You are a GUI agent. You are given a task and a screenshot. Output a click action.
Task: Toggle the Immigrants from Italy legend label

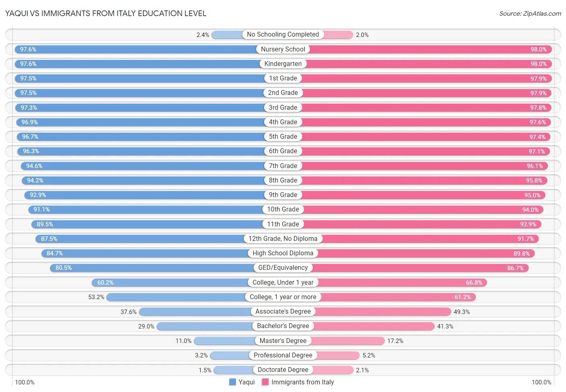click(302, 382)
